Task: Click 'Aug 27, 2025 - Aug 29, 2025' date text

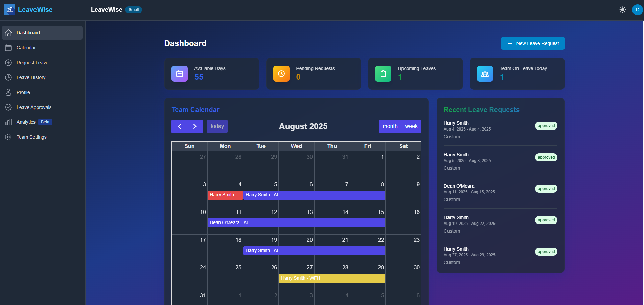Action: tap(469, 255)
